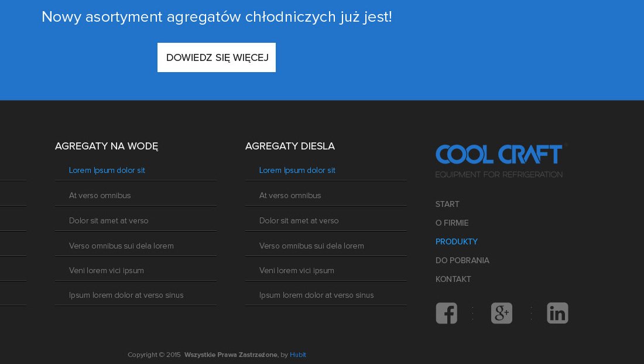644x364 pixels.
Task: Click the 'Nowy asortyment agregatów chłodniczych' banner headline
Action: [217, 17]
